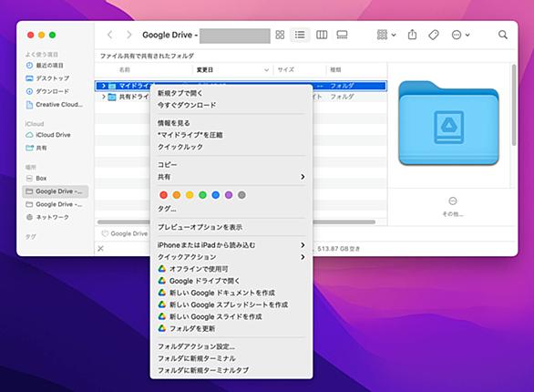Choose 情報を見る from context menu
The height and width of the screenshot is (392, 534).
pos(231,123)
